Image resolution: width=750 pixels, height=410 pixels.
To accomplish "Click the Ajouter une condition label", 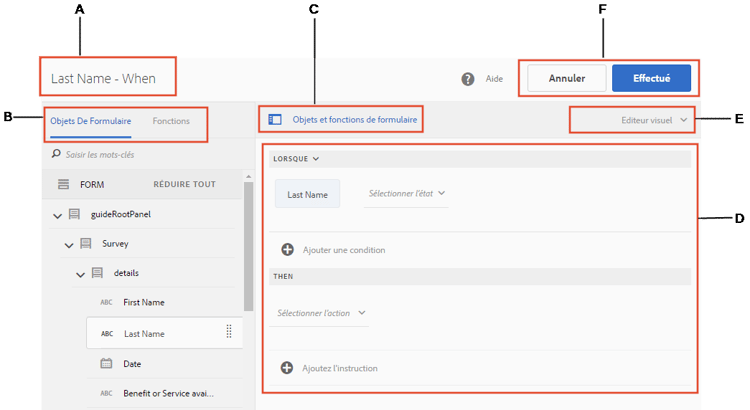I will pyautogui.click(x=344, y=250).
